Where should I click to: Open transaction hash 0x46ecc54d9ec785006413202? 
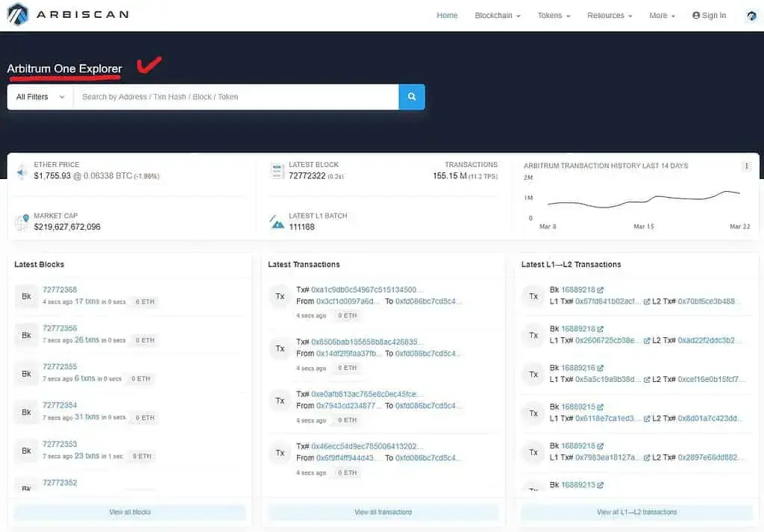(367, 446)
